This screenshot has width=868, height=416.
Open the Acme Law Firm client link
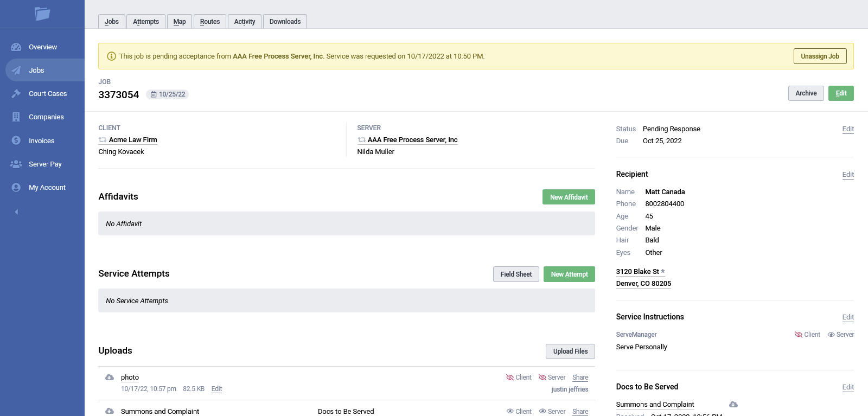[133, 140]
